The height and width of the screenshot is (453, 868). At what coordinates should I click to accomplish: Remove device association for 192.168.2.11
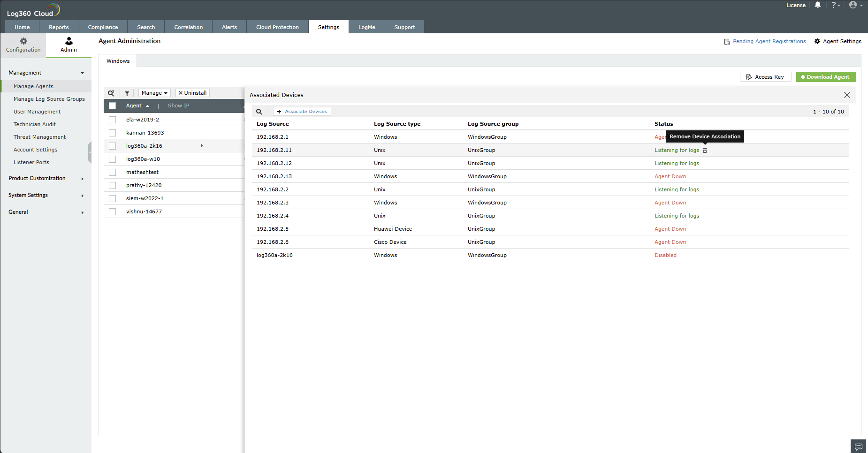pos(705,151)
